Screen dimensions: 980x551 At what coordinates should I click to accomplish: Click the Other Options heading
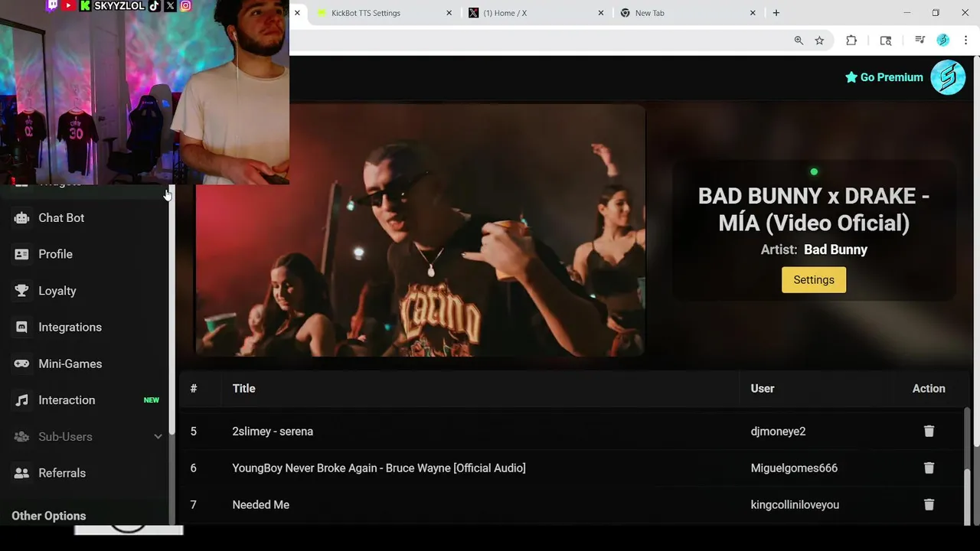click(48, 516)
